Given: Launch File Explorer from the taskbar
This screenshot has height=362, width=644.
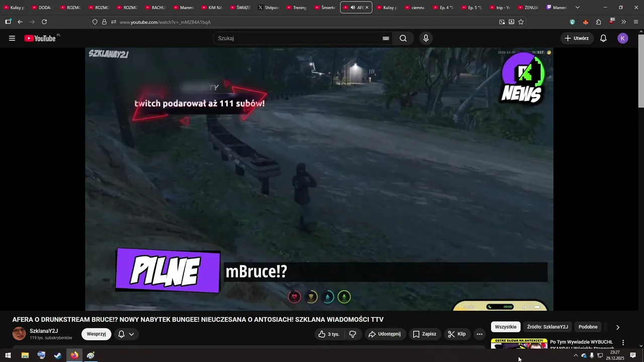Looking at the screenshot, I should 25,355.
